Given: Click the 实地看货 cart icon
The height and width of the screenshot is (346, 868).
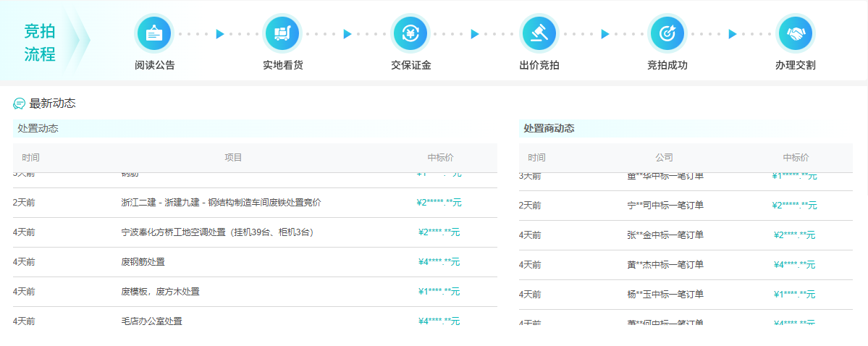Looking at the screenshot, I should (282, 33).
